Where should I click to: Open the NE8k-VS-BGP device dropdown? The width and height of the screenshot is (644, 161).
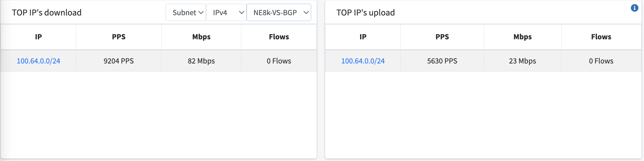(279, 12)
